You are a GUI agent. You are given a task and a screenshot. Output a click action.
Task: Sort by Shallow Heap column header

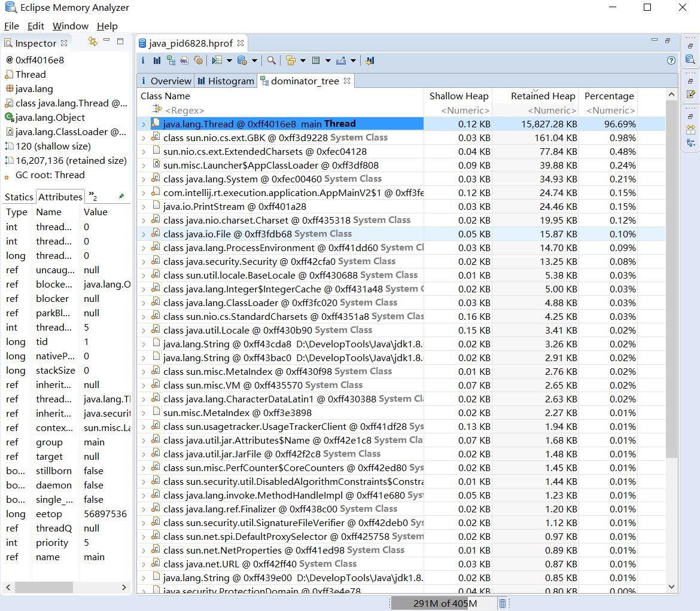pos(458,96)
